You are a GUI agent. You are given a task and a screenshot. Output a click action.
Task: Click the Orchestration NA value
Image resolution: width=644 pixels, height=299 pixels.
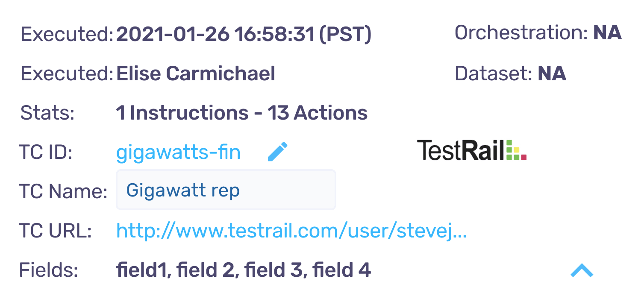[x=607, y=32]
